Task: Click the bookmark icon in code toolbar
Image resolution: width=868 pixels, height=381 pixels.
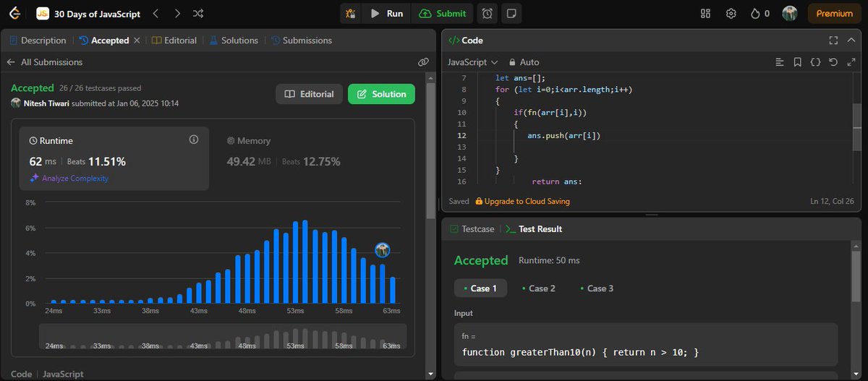Action: (x=797, y=62)
